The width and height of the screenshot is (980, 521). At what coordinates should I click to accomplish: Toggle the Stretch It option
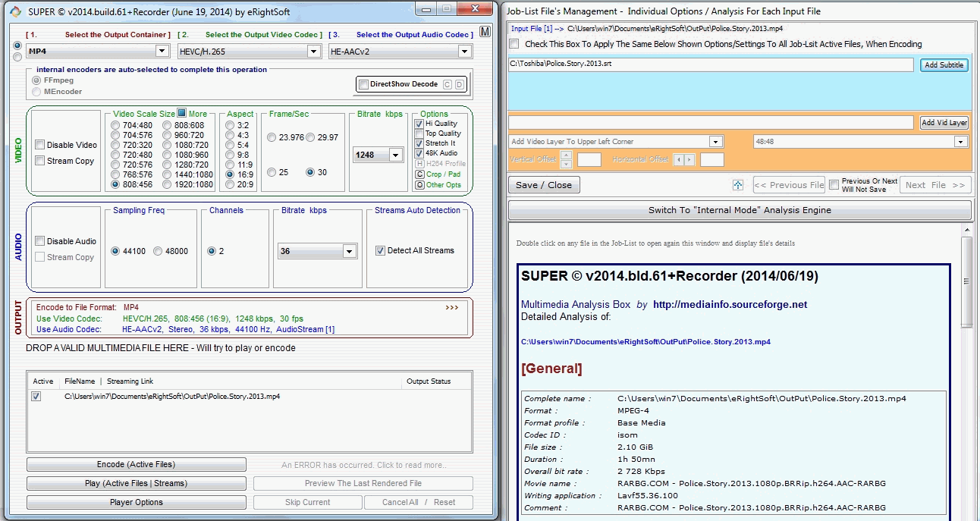[x=419, y=143]
